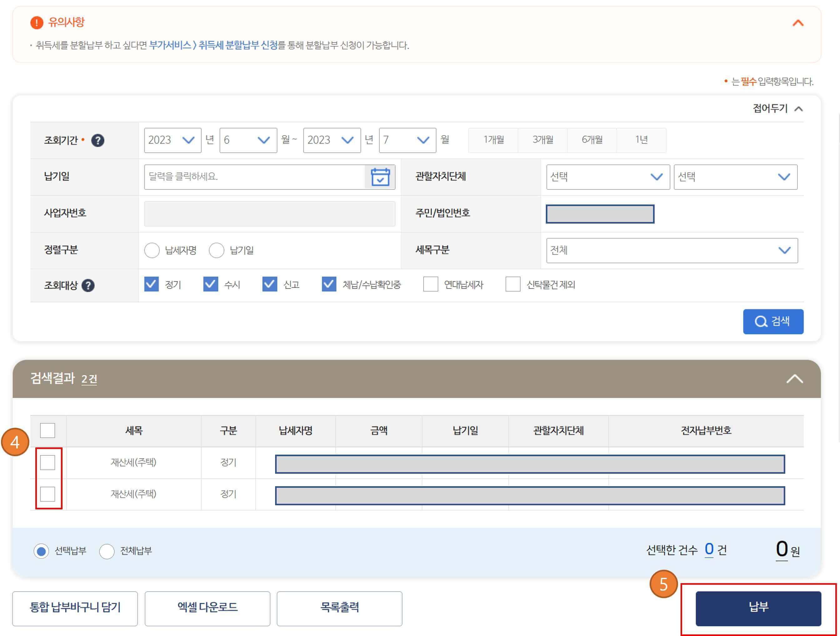Choose the 1년 period option
Screen dimensions: 840x636
(x=641, y=140)
